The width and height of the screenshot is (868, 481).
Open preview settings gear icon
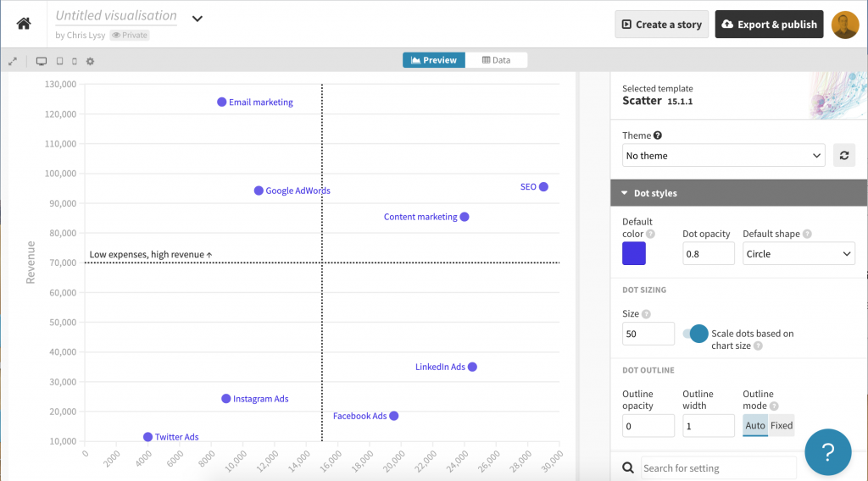[x=90, y=61]
